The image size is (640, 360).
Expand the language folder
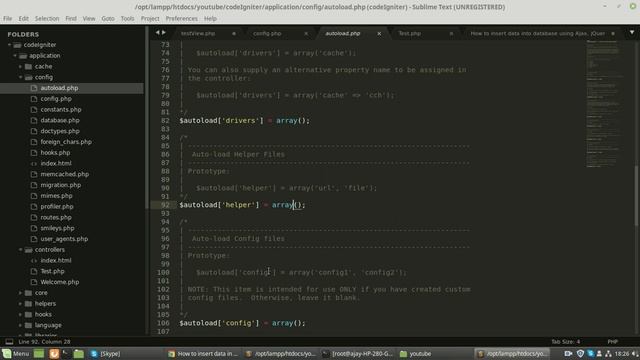pyautogui.click(x=20, y=325)
